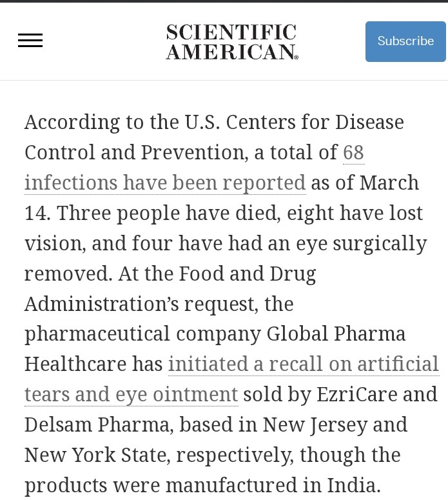This screenshot has width=448, height=500.
Task: Follow "initiated a recall on artificial" link
Action: 303,364
